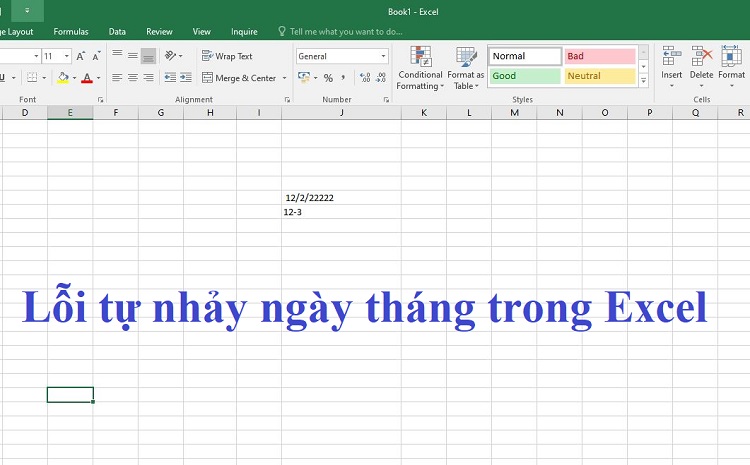The image size is (750, 465).
Task: Align text right
Action: [x=148, y=78]
